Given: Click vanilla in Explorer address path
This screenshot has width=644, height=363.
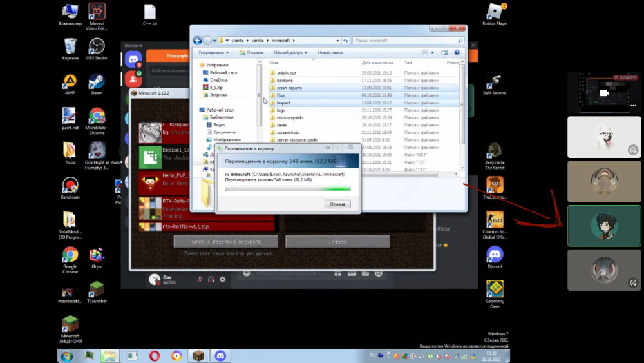Looking at the screenshot, I should [258, 40].
